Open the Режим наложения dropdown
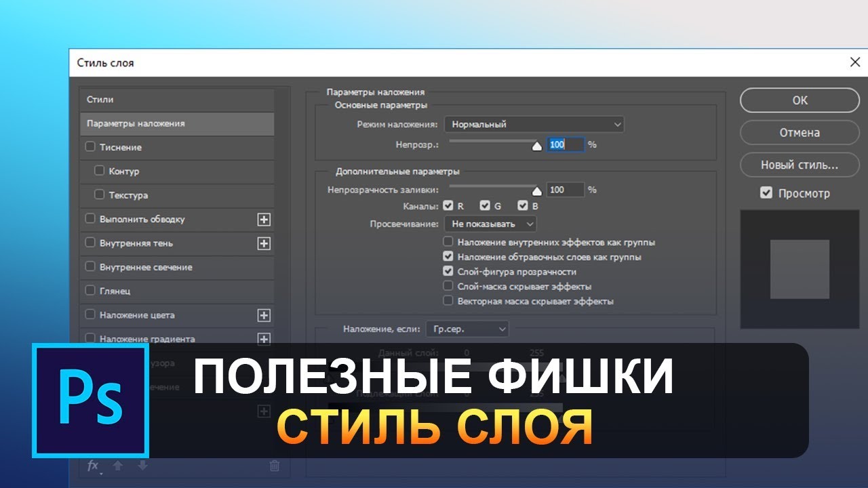868x488 pixels. 534,124
